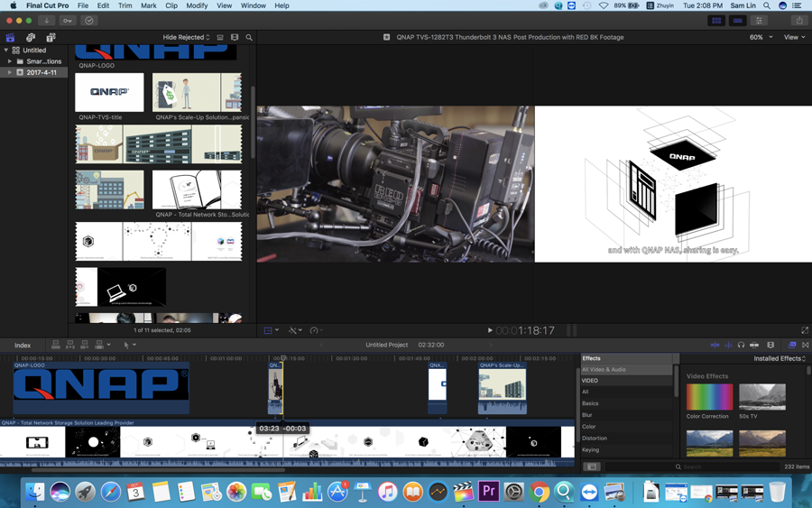Toggle the browser panel visibility button
The image size is (812, 508).
point(716,21)
